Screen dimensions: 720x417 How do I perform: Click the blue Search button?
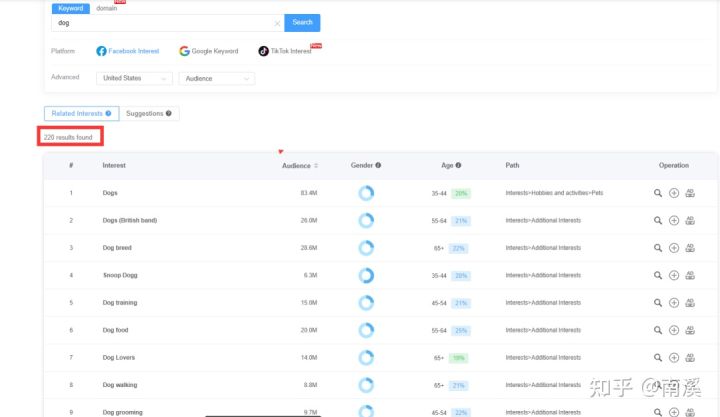[302, 23]
